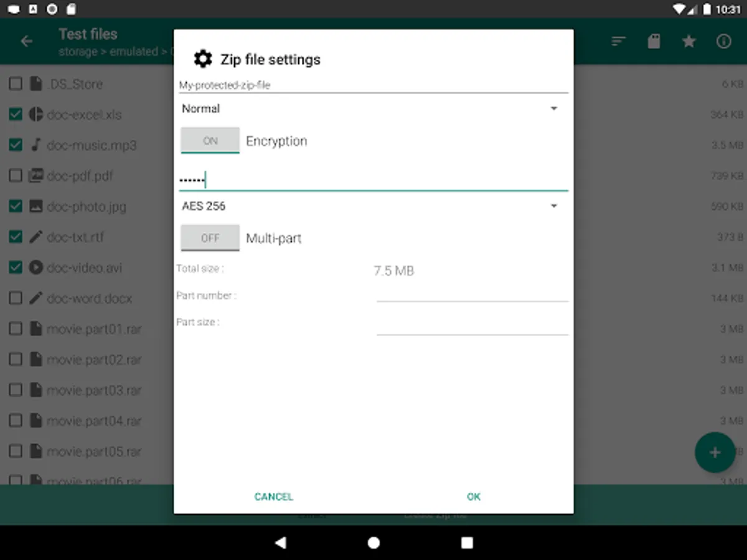Check the doc-word.docx checkbox
747x560 pixels.
pyautogui.click(x=16, y=298)
